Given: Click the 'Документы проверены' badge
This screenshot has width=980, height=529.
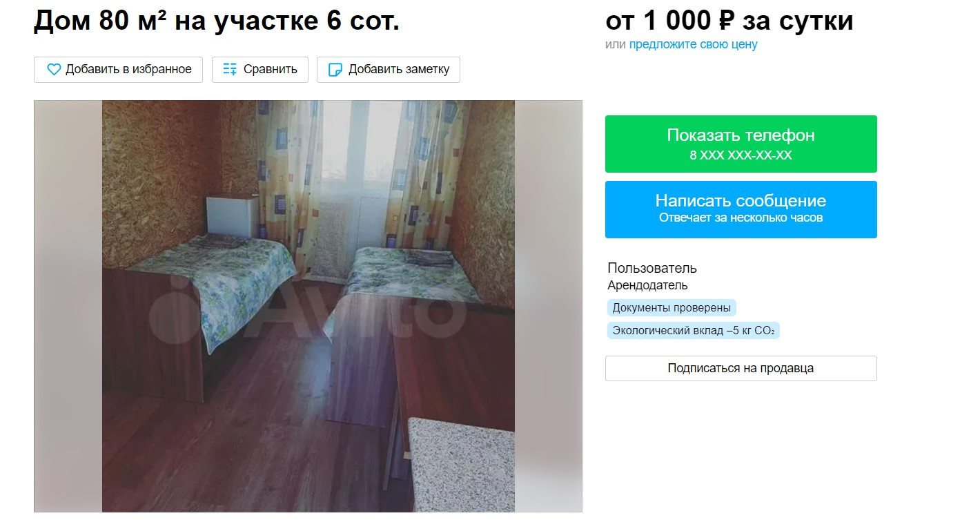Looking at the screenshot, I should (x=672, y=308).
